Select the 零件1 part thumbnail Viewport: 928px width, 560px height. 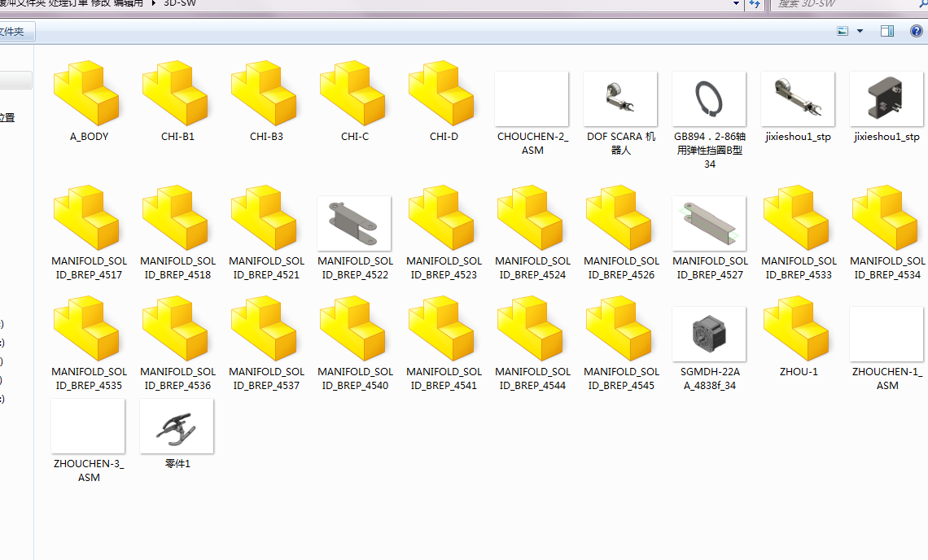pos(177,427)
